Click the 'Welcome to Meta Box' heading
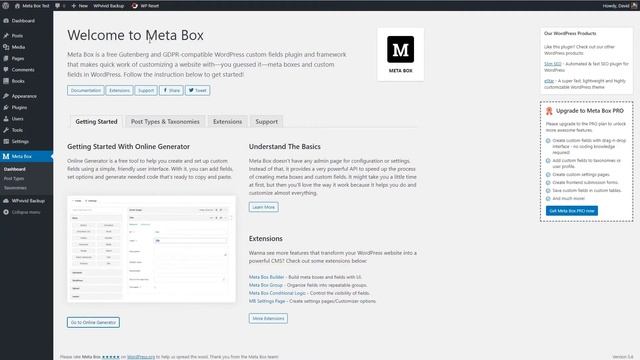The image size is (640, 360). click(x=136, y=35)
